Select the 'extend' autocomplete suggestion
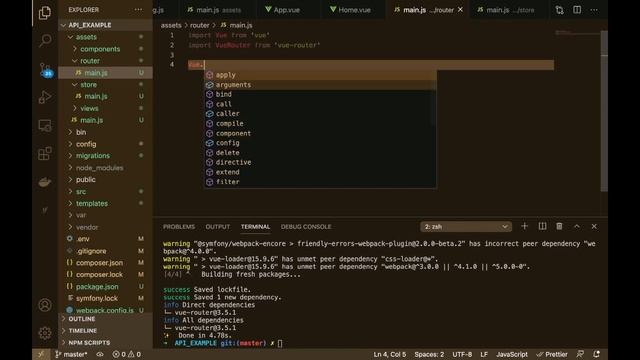 pos(320,172)
